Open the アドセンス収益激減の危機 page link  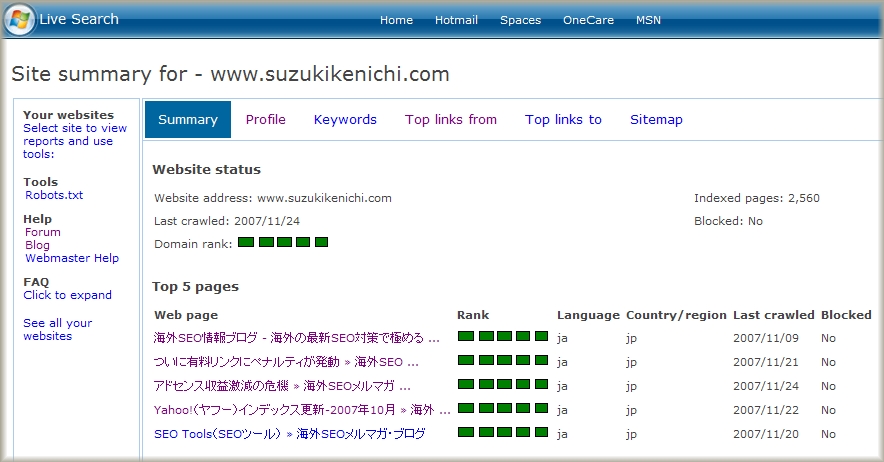282,386
